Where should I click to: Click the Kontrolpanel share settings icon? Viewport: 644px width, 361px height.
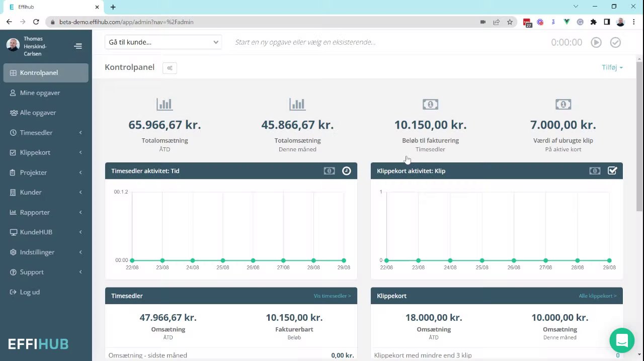170,68
